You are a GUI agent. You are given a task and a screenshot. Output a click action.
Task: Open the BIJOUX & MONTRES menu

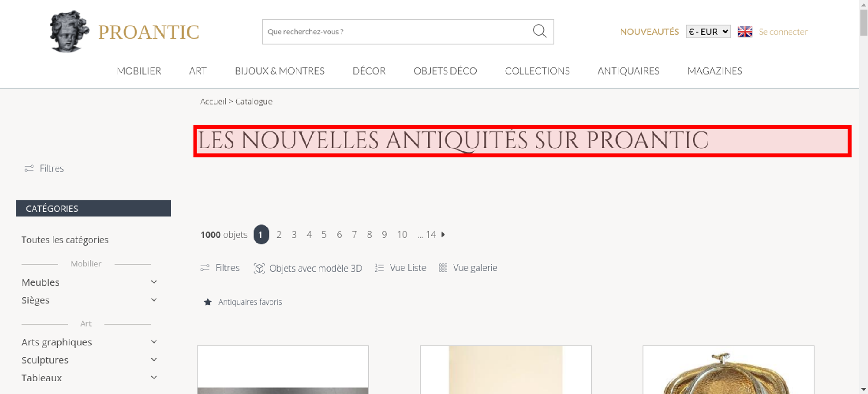click(279, 71)
